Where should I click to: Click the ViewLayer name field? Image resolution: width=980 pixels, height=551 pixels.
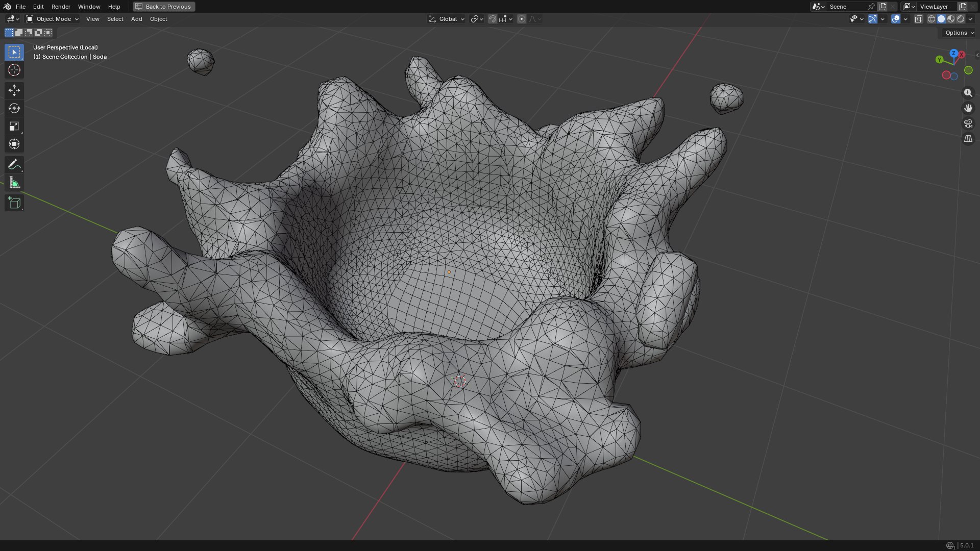[x=937, y=7]
